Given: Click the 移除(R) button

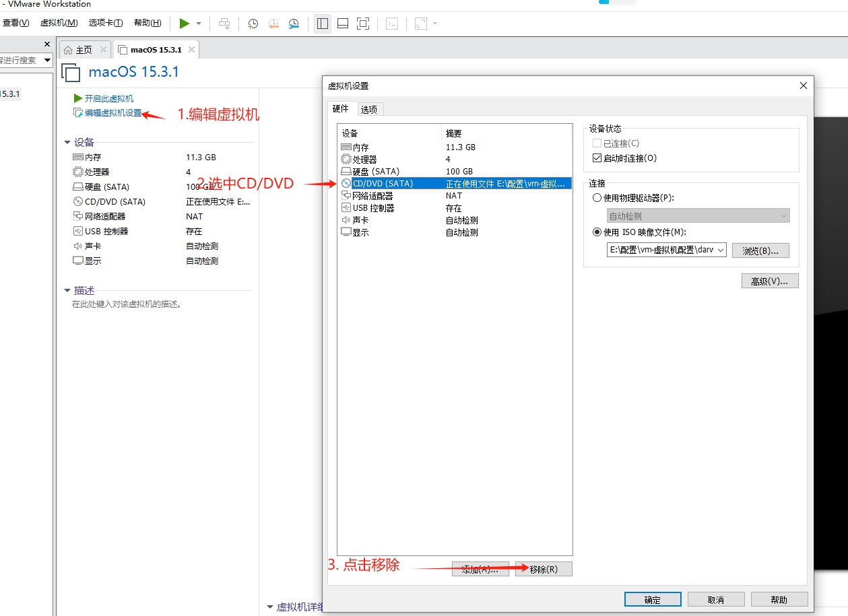Looking at the screenshot, I should 544,569.
